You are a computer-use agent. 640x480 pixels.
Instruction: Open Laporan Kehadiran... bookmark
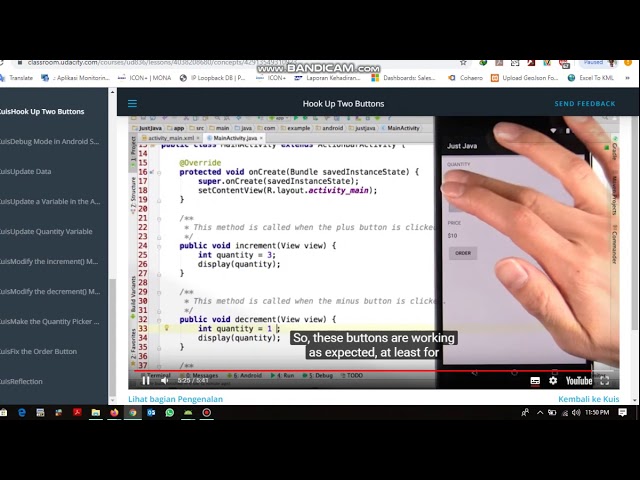(327, 78)
